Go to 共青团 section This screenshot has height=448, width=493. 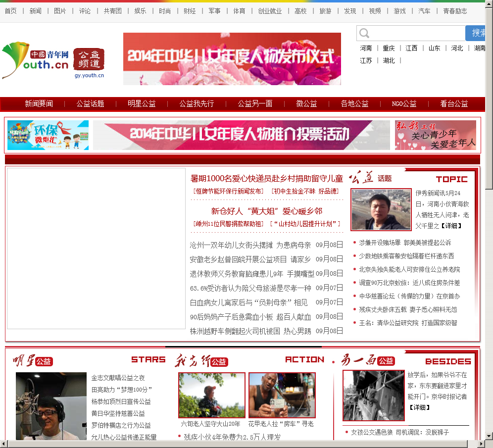tap(112, 11)
